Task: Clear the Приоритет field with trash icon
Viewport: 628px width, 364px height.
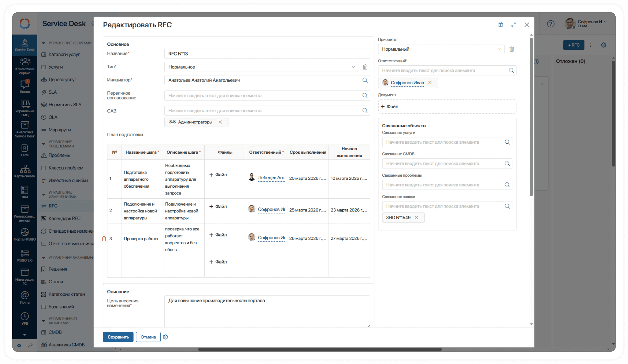Action: point(511,49)
